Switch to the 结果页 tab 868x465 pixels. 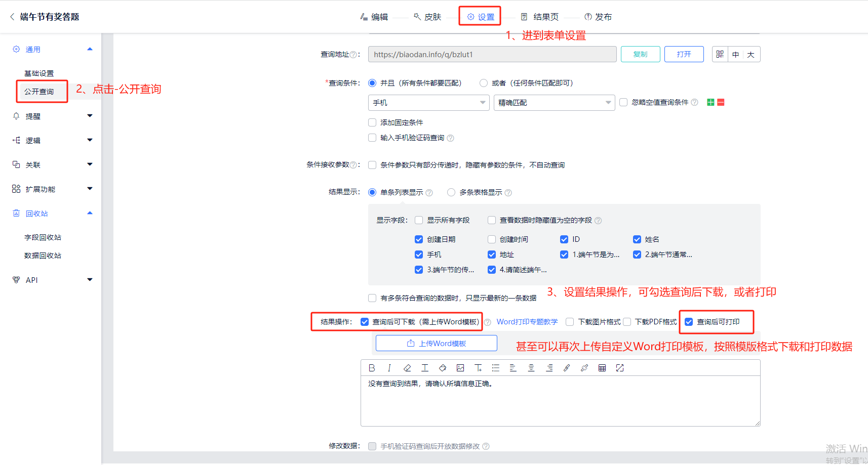[x=540, y=17]
